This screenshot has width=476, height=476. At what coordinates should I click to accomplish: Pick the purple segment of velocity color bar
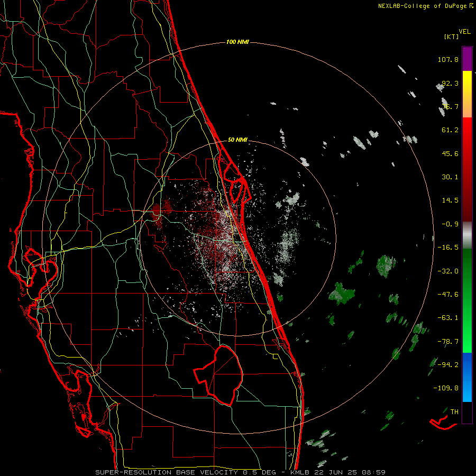(467, 59)
